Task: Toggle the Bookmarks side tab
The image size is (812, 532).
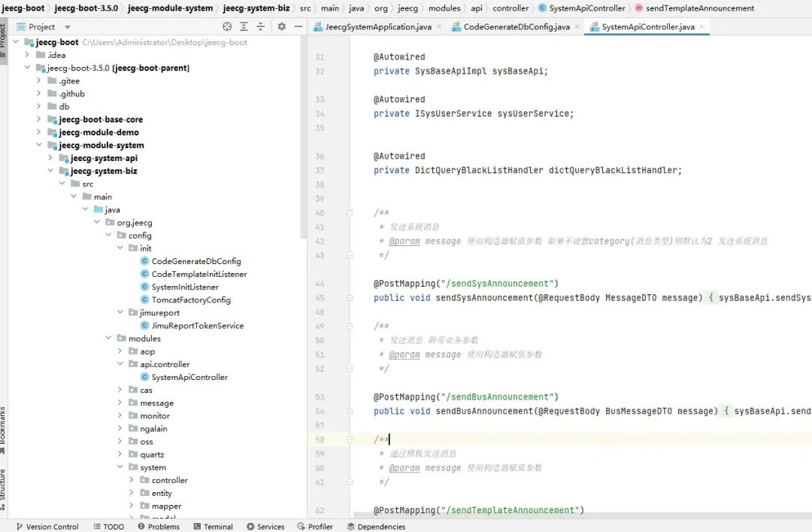Action: tap(3, 430)
